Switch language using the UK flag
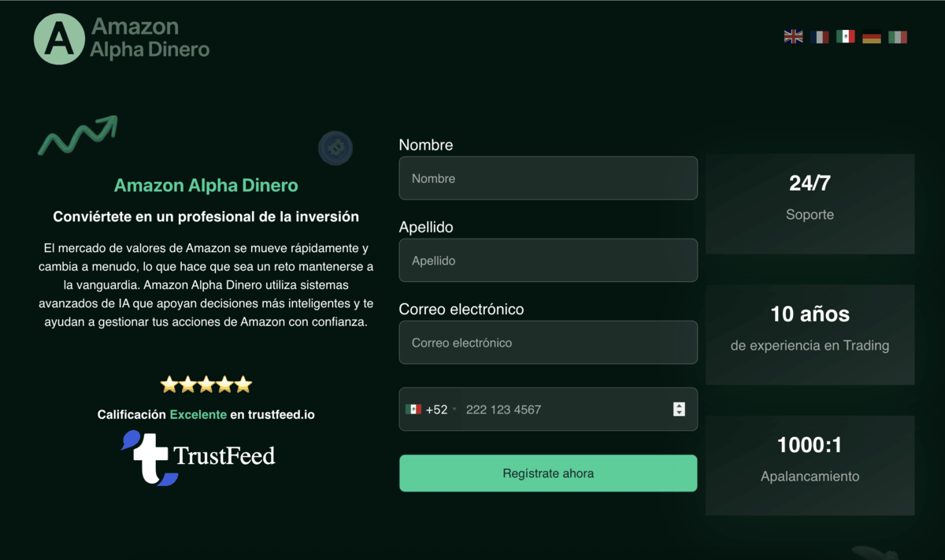 click(793, 36)
